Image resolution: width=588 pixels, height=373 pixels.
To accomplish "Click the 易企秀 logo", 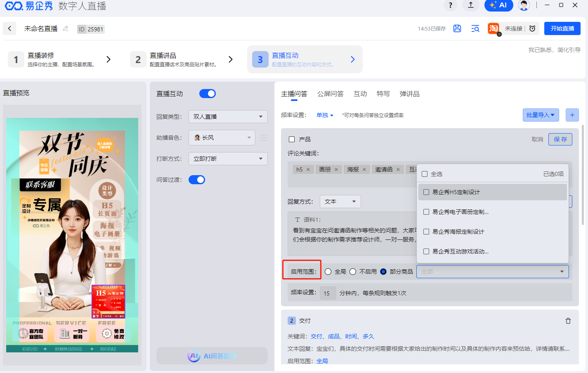I will 29,6.
